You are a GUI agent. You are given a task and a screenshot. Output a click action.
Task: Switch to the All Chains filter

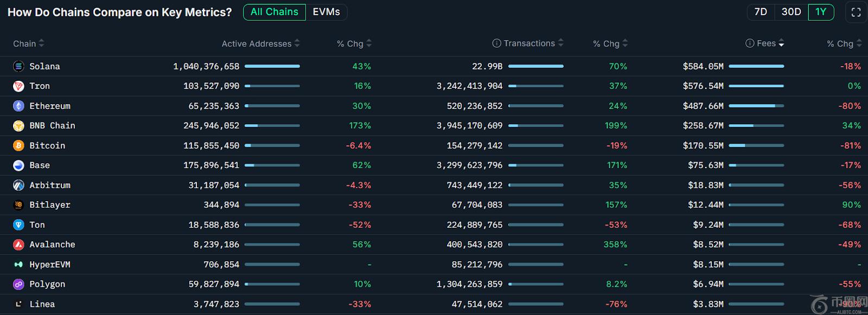click(275, 12)
